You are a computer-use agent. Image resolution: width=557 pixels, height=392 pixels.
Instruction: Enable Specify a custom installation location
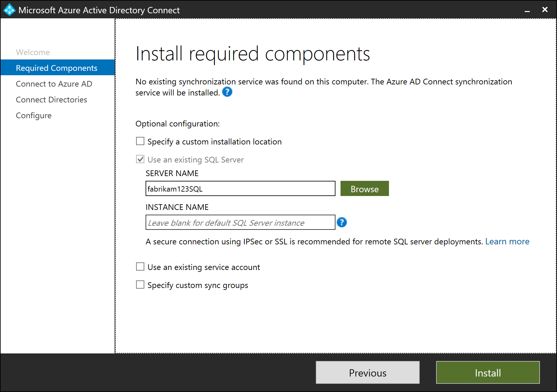click(140, 141)
